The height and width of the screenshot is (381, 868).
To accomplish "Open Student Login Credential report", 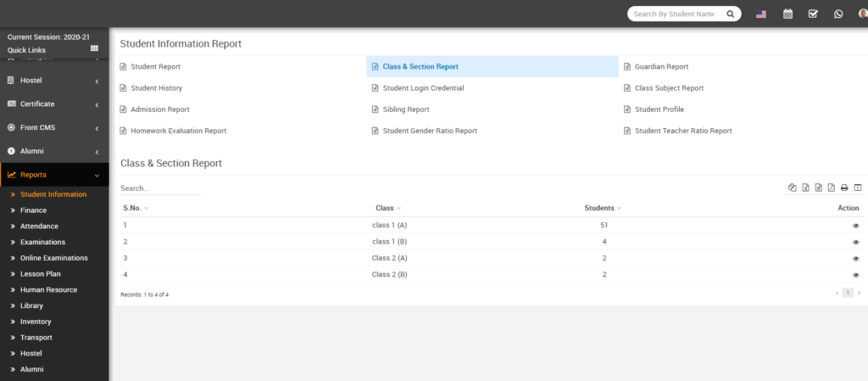I will 424,88.
